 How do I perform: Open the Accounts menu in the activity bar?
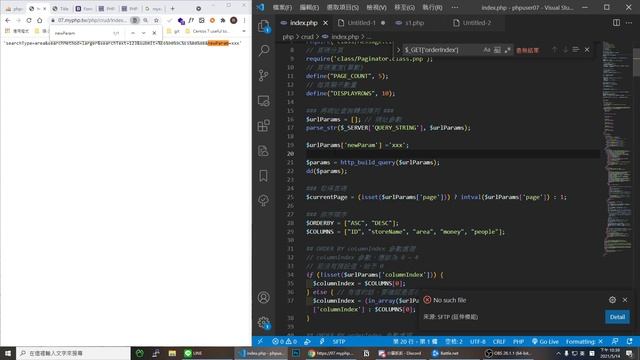pyautogui.click(x=264, y=297)
